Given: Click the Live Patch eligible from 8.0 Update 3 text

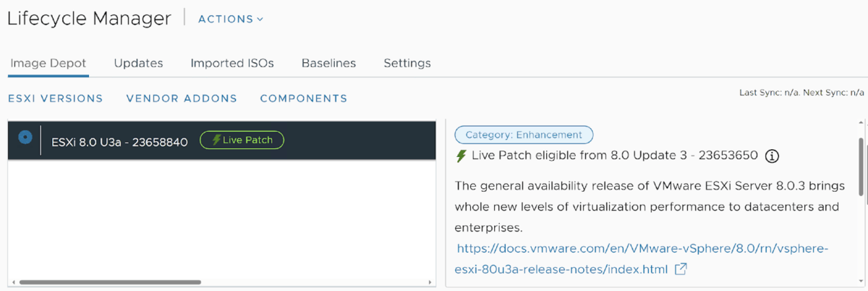Looking at the screenshot, I should tap(614, 156).
